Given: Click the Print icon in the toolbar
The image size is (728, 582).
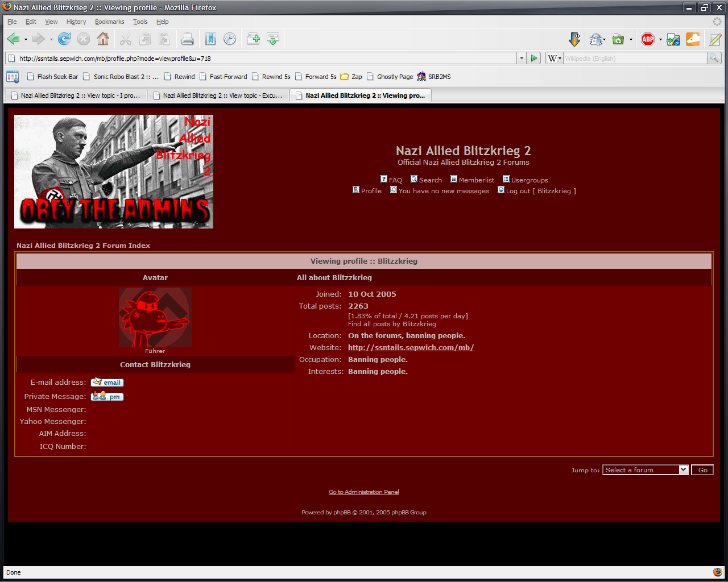Looking at the screenshot, I should click(187, 39).
